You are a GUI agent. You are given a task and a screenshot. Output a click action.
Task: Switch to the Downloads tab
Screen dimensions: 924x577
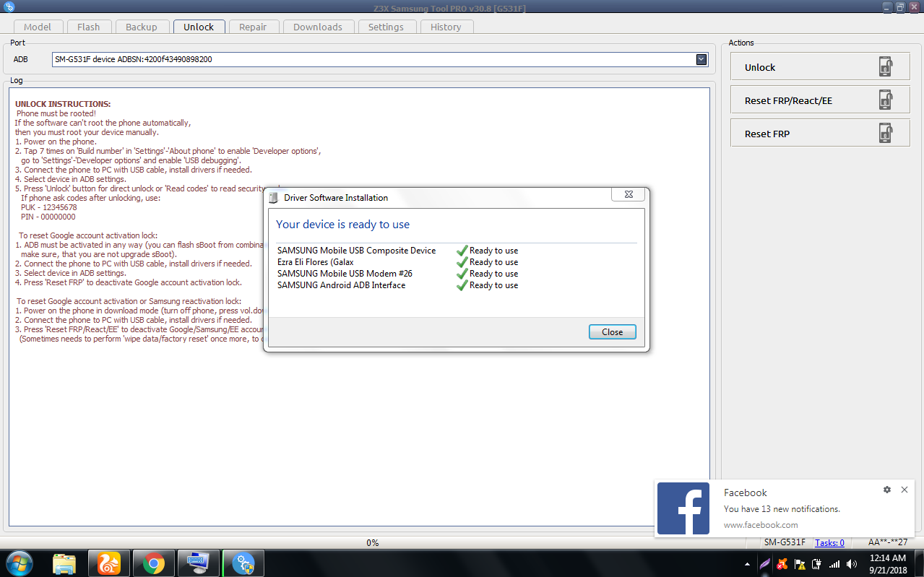click(318, 27)
